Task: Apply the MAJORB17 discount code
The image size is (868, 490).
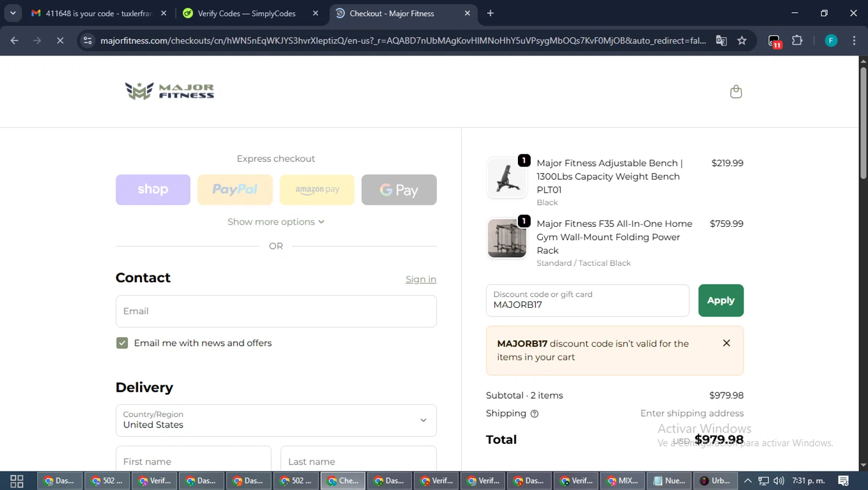Action: 720,300
